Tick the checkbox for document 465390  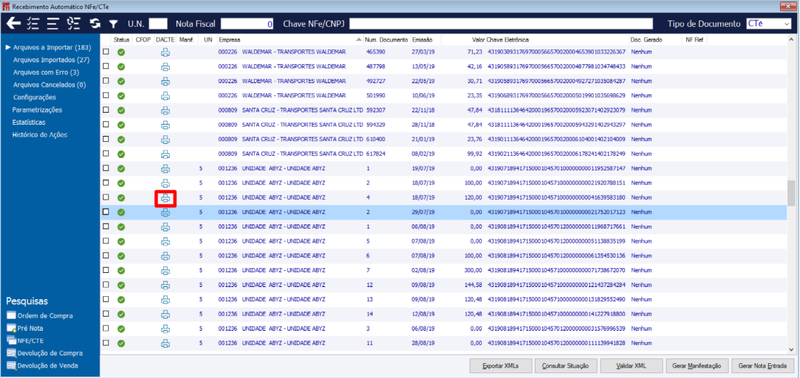coord(106,52)
